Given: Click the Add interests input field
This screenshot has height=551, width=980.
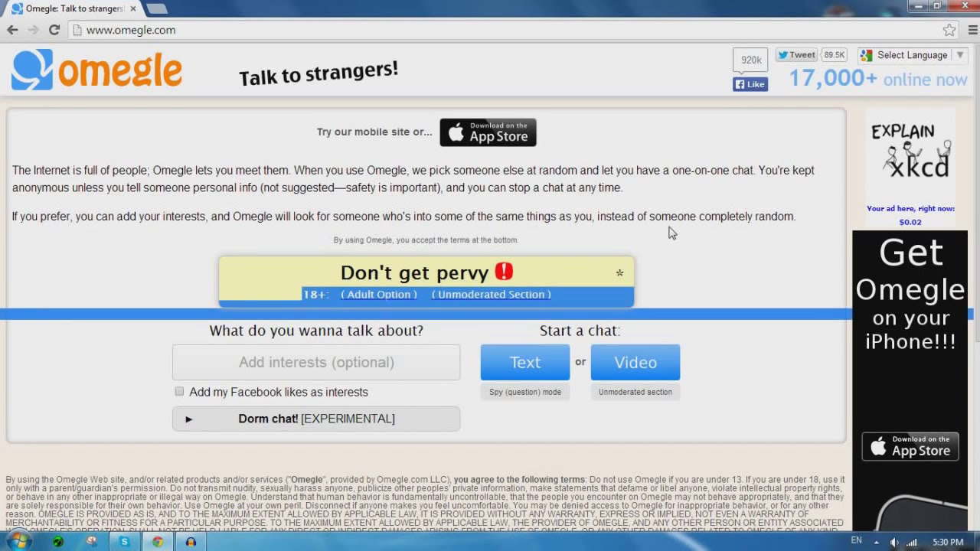Looking at the screenshot, I should point(316,362).
